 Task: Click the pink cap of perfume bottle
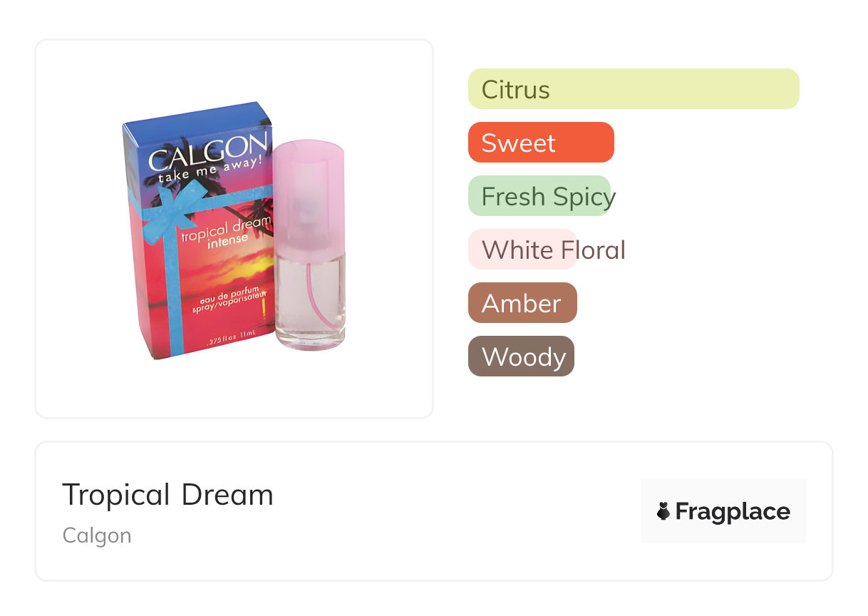pos(309,192)
